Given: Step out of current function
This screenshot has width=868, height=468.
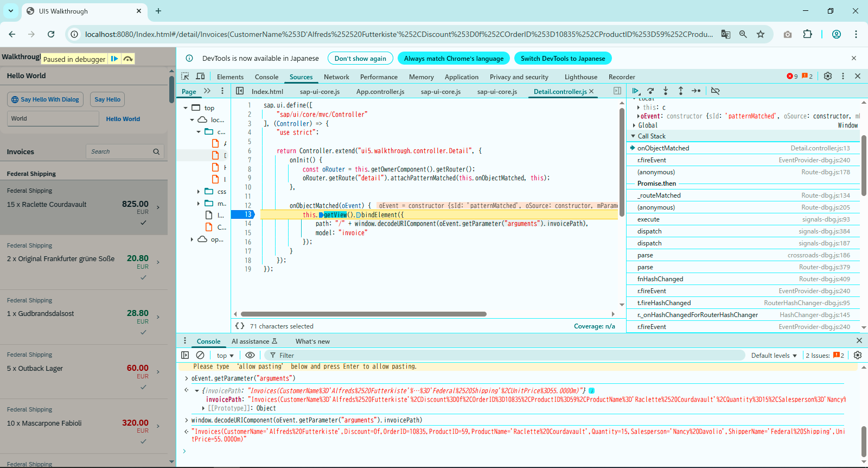Looking at the screenshot, I should (x=681, y=91).
